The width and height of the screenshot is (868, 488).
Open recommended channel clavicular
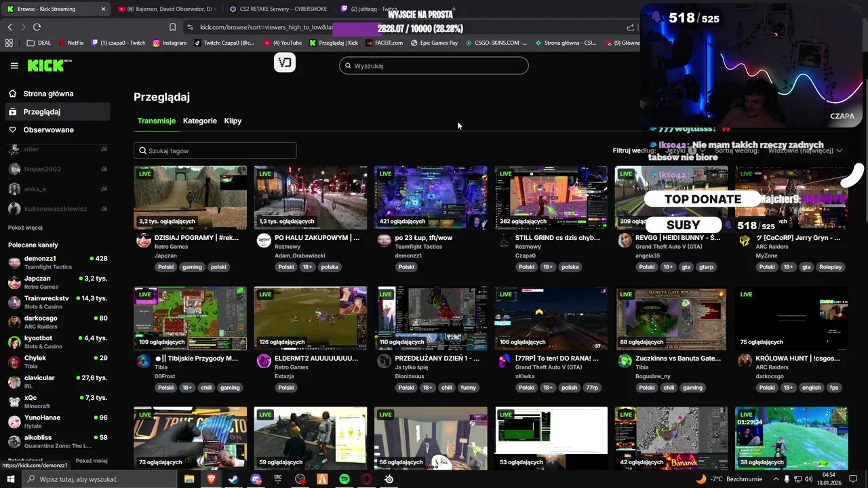[58, 382]
